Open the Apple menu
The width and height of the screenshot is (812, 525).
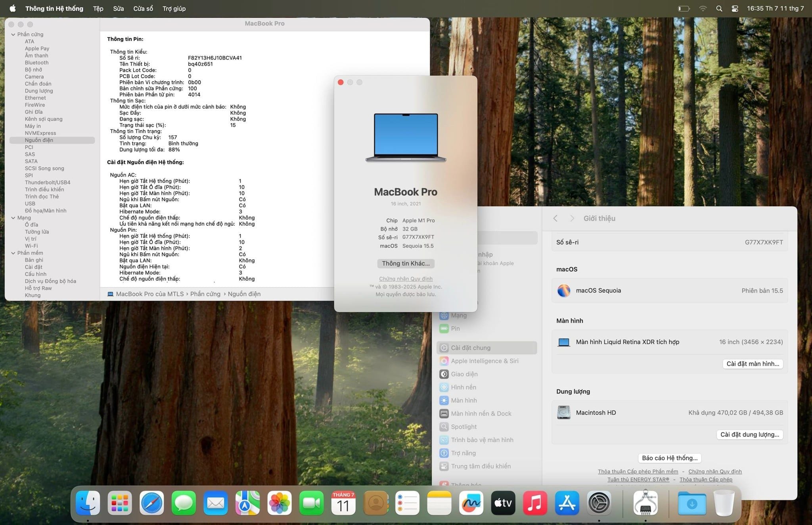(12, 8)
